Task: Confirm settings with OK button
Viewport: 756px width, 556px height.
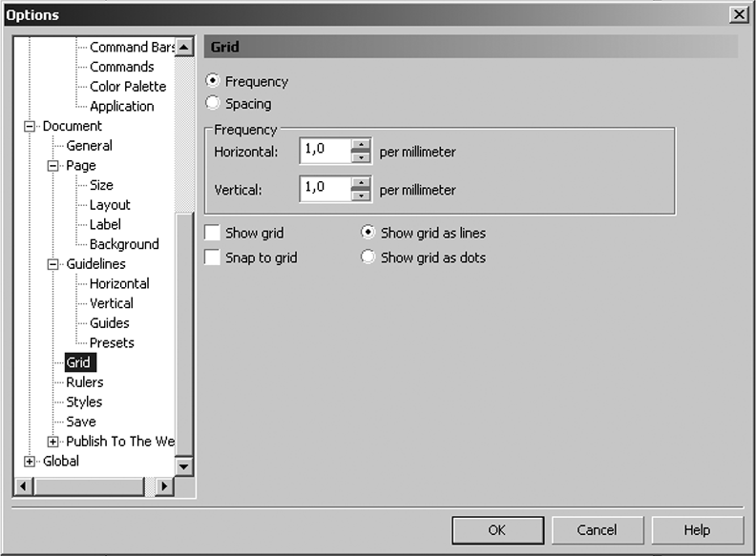Action: (x=498, y=530)
